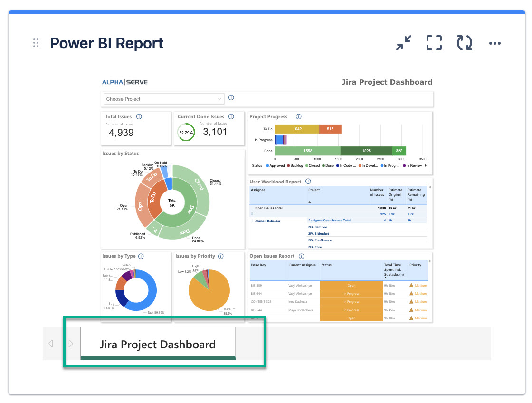Click the collapse arrows icon in header
The width and height of the screenshot is (532, 403).
click(404, 43)
